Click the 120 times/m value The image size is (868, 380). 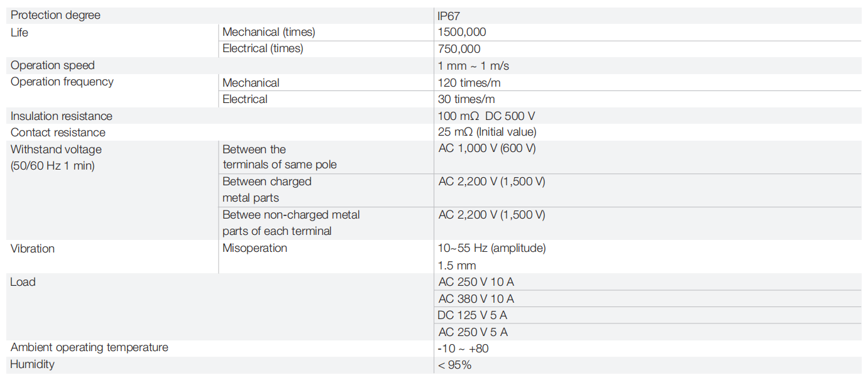coord(469,83)
